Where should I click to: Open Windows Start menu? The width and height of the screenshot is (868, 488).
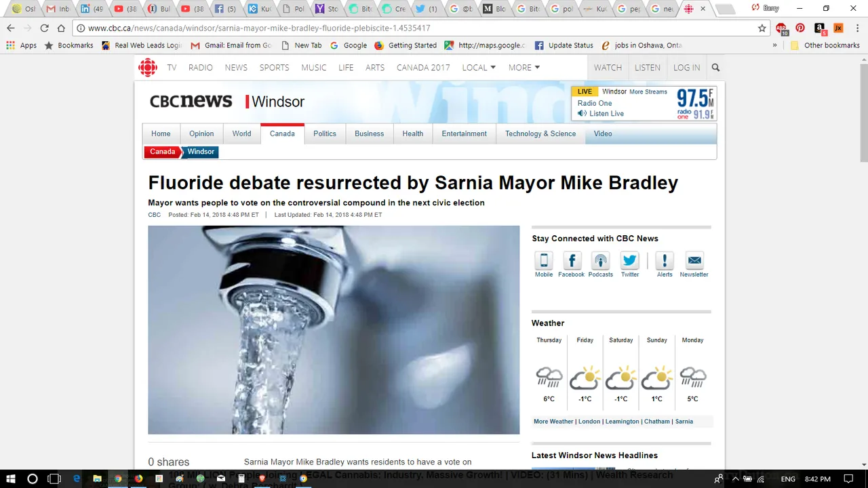click(x=11, y=479)
